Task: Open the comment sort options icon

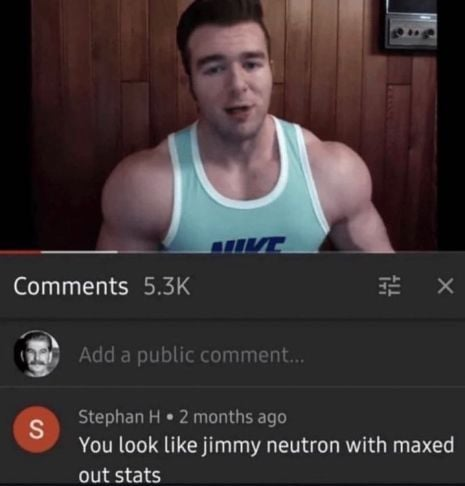Action: point(389,286)
